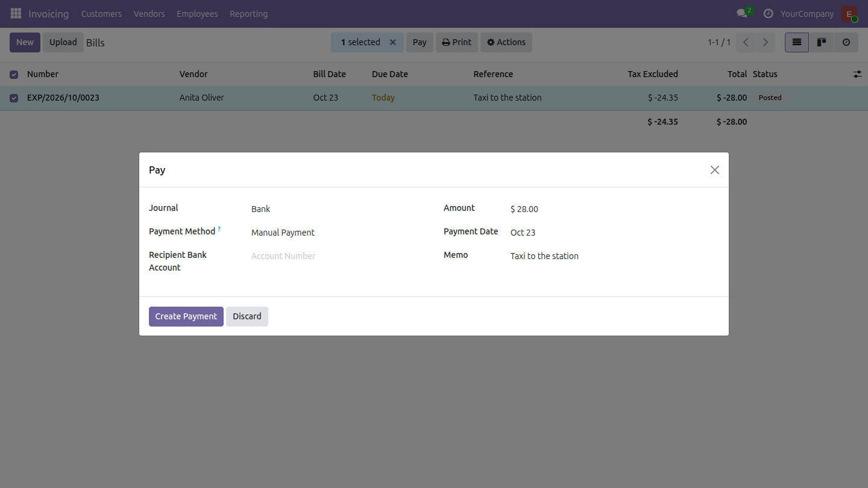
Task: Click the New bill button
Action: click(x=25, y=42)
